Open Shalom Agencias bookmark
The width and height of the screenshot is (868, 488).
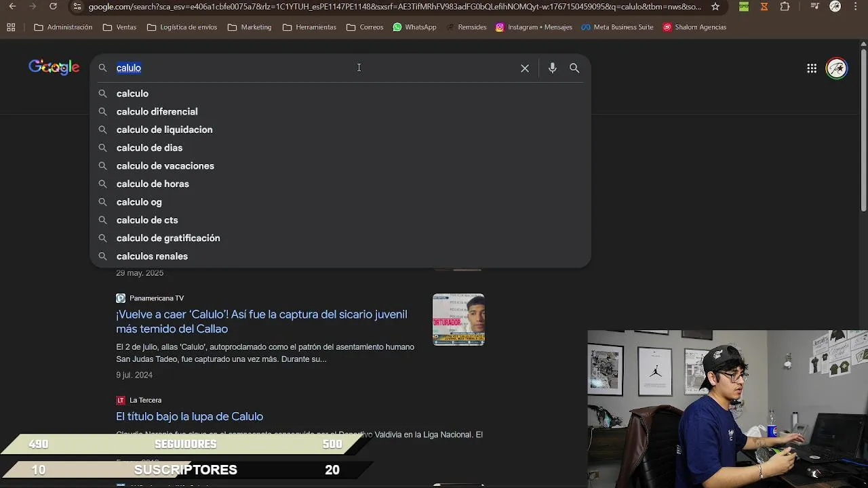pyautogui.click(x=694, y=27)
